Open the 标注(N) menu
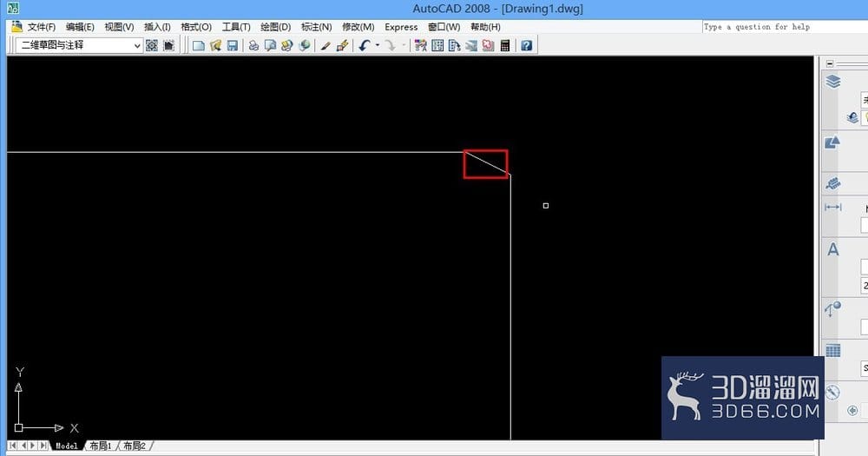Image resolution: width=868 pixels, height=456 pixels. (316, 27)
